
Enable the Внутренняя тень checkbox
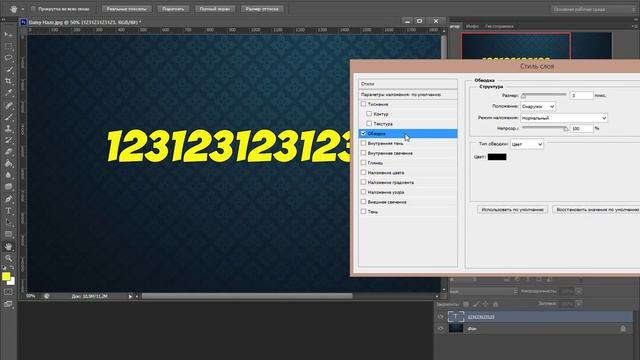coord(363,143)
